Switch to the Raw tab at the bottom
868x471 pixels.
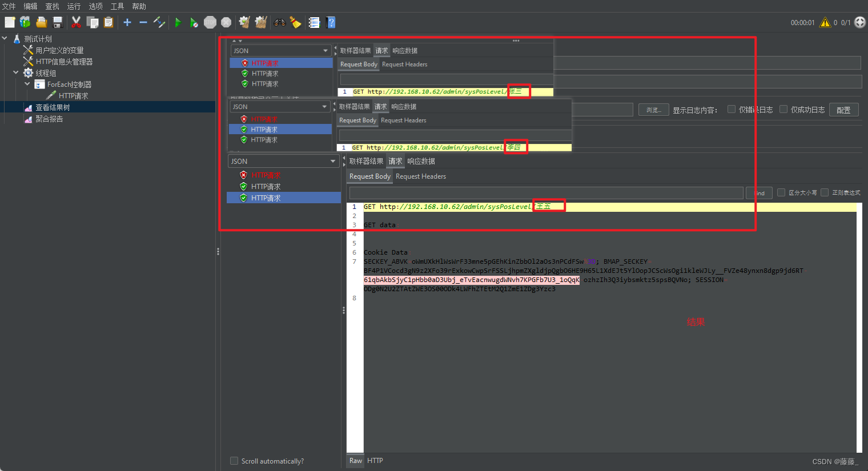356,461
